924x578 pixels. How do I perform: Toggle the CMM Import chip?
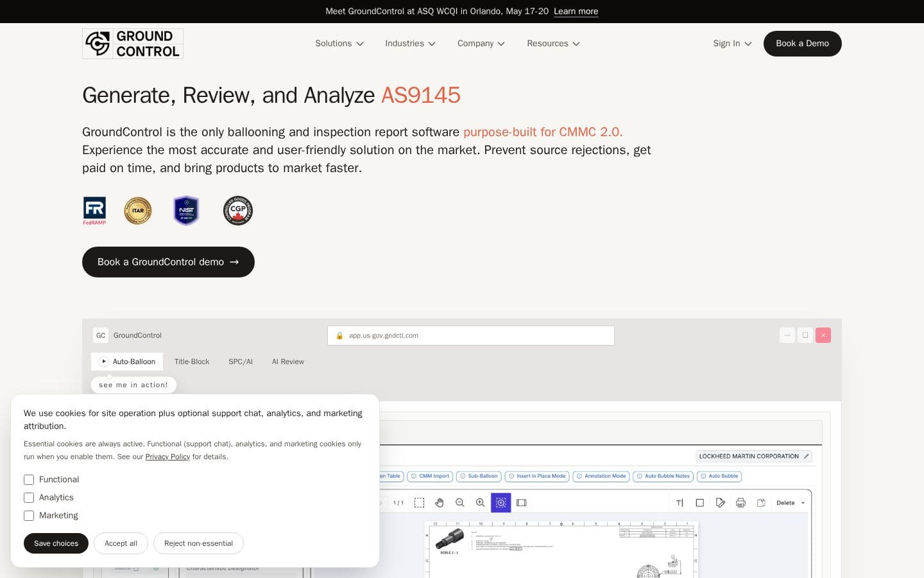(430, 477)
